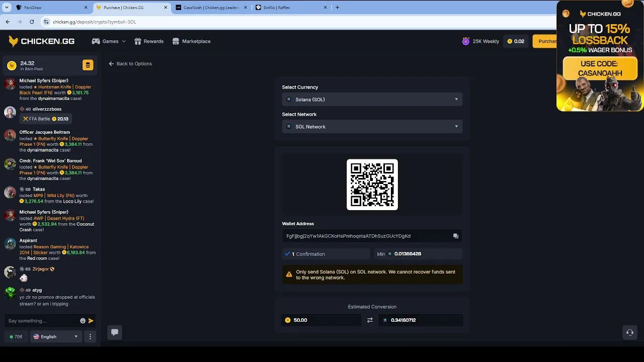Image resolution: width=644 pixels, height=362 pixels.
Task: Click the atyg chat avatar
Action: click(10, 293)
